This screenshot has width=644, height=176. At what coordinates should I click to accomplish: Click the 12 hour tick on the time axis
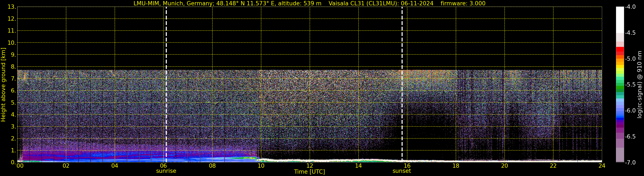point(310,166)
